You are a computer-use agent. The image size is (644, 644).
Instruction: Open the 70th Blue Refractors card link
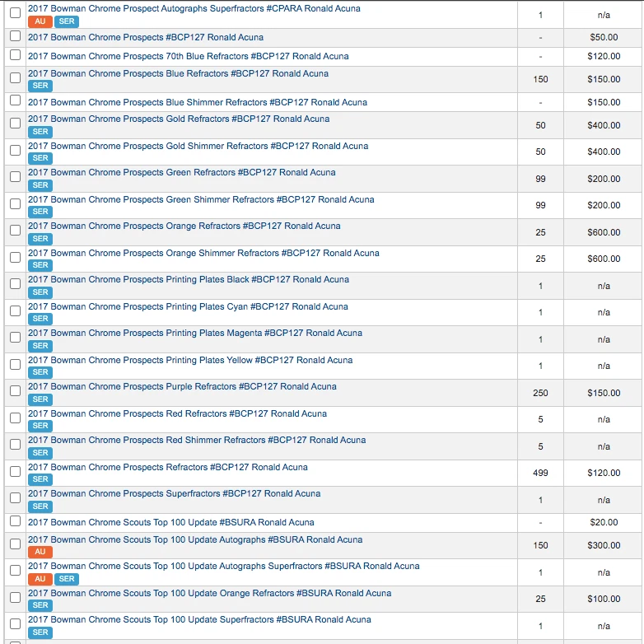pos(188,56)
